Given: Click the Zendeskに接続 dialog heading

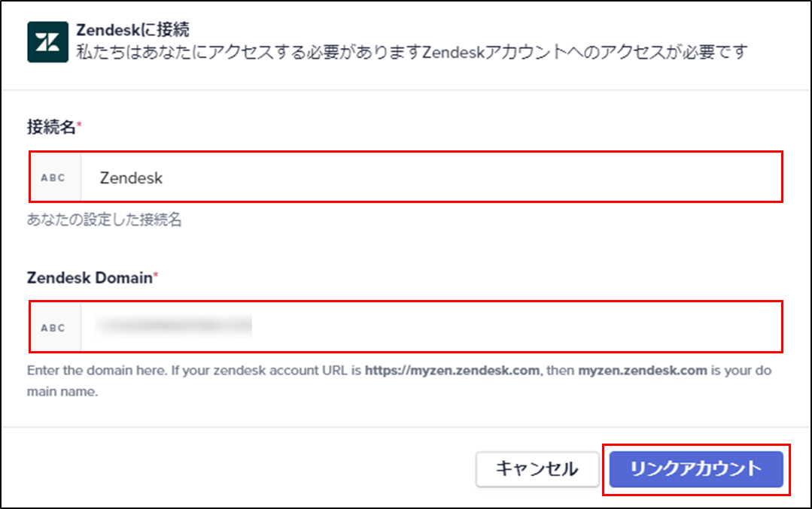Looking at the screenshot, I should click(132, 30).
